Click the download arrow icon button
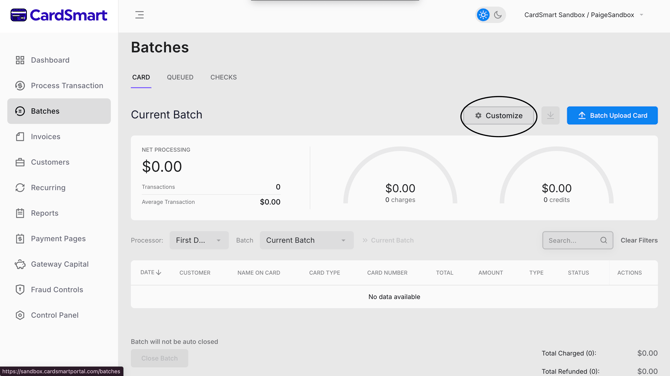 coord(550,116)
